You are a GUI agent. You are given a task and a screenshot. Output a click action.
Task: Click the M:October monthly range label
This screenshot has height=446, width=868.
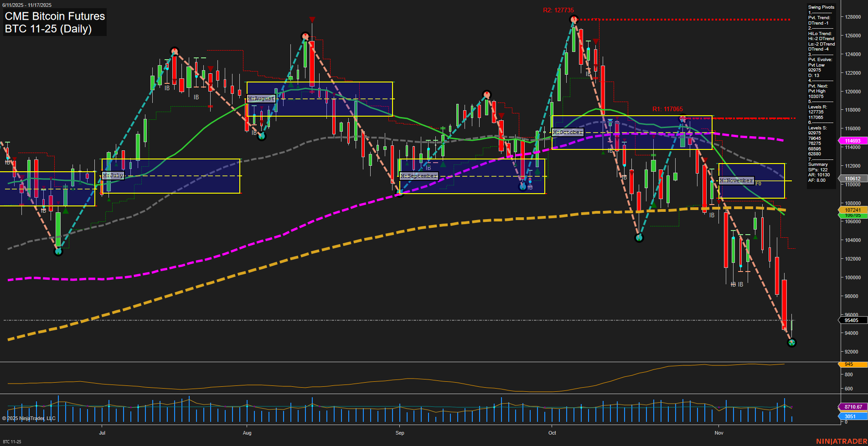567,132
